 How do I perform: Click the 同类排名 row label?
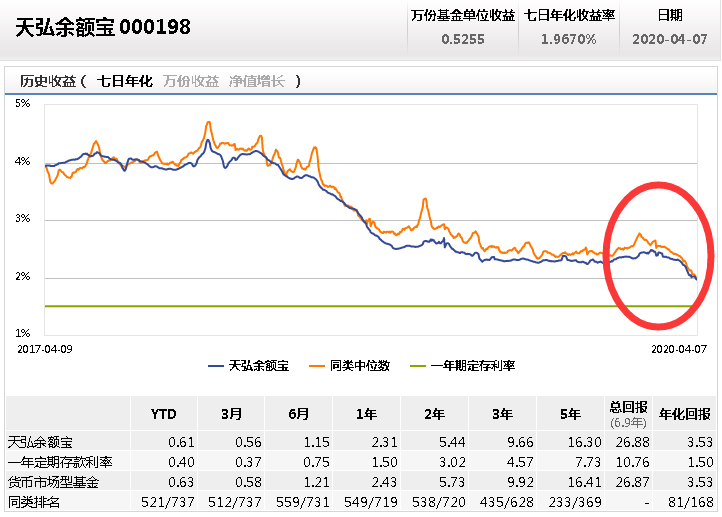34,502
